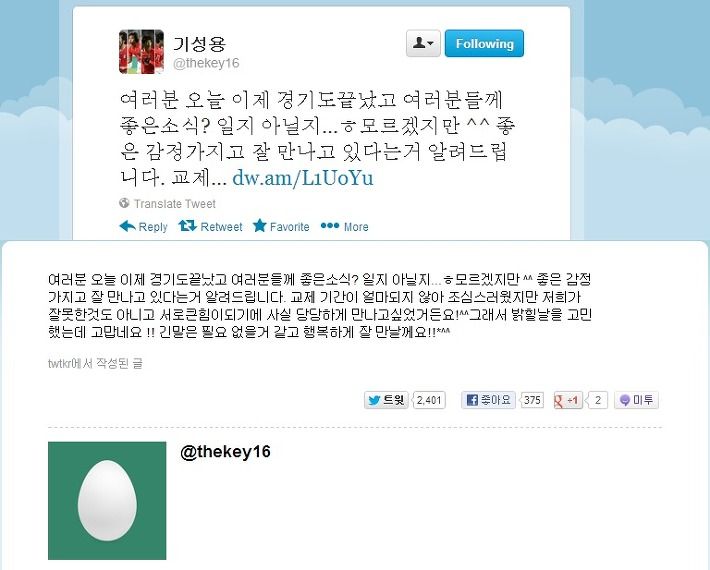Open the More options dots
This screenshot has height=570, width=710.
point(330,225)
